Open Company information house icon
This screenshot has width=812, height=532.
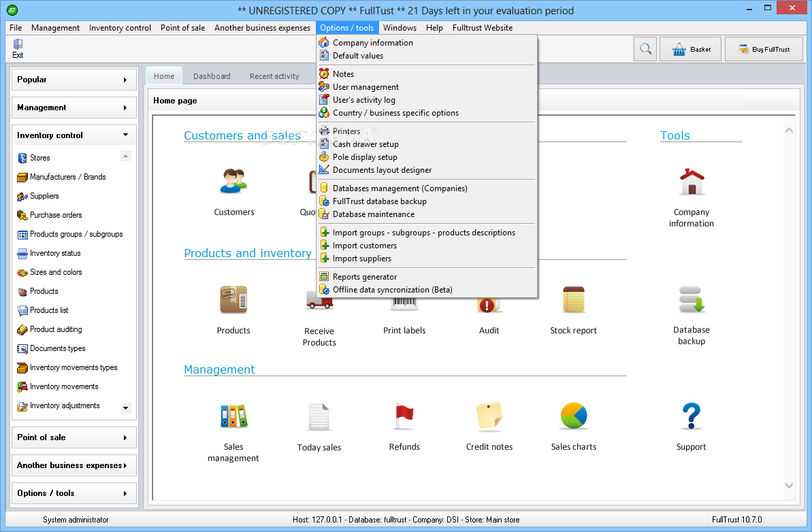click(x=692, y=181)
